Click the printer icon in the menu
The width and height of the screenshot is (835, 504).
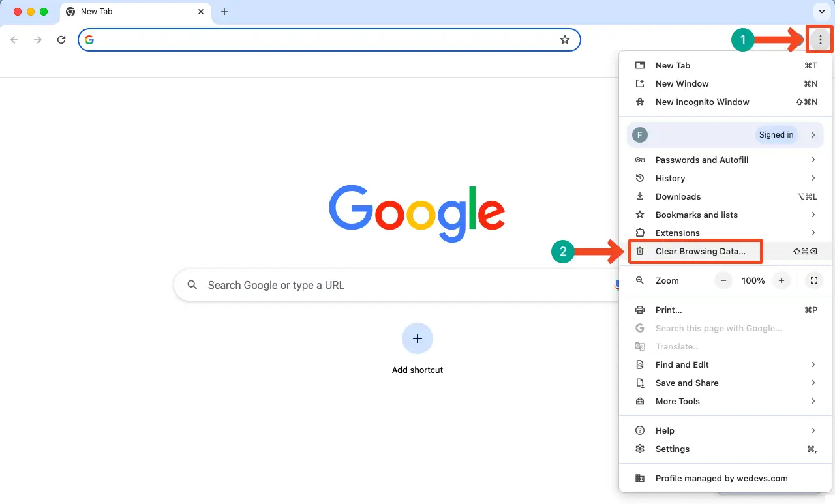[640, 310]
